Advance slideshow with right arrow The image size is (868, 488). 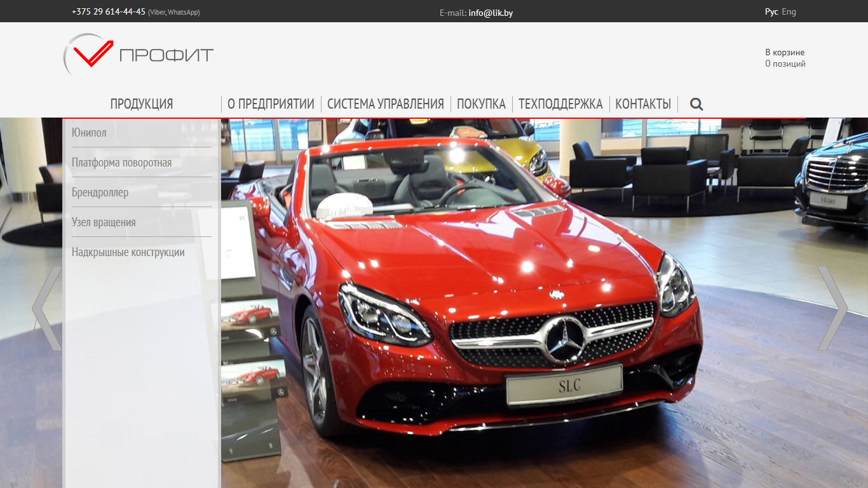tap(833, 309)
